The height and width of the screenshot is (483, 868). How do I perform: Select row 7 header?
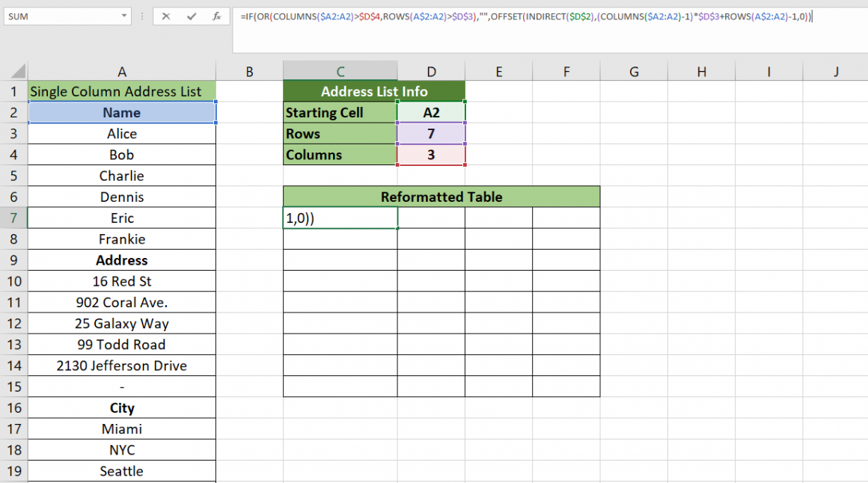click(x=13, y=218)
